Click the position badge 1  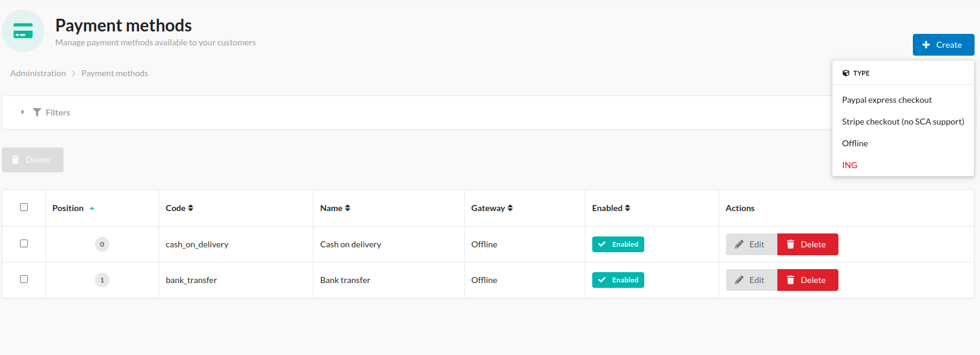tap(102, 280)
